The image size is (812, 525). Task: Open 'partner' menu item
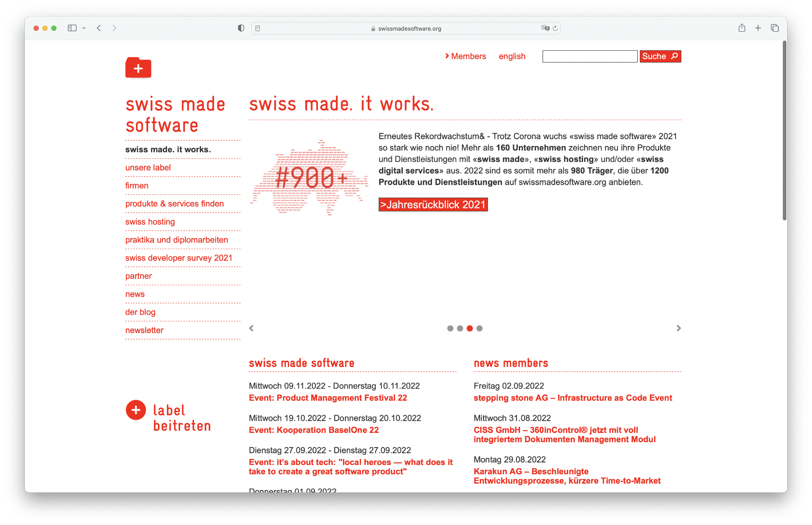(x=138, y=276)
